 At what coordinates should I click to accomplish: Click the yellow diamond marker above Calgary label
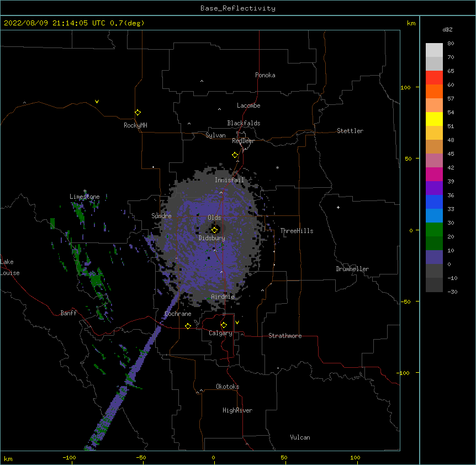point(224,325)
